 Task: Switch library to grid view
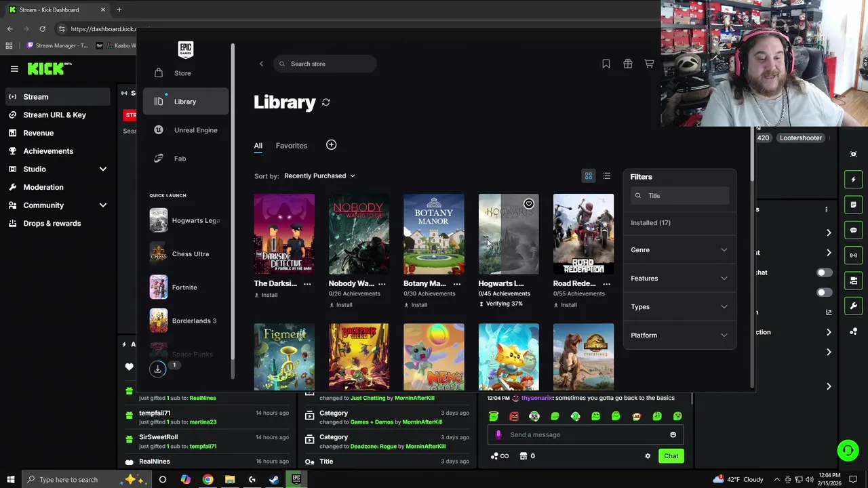pos(589,176)
